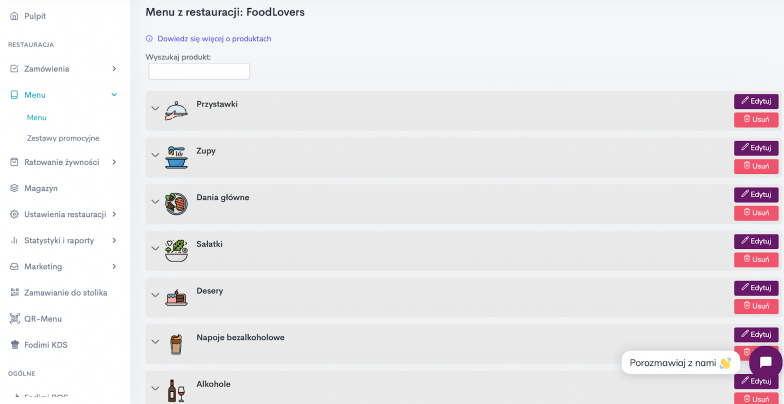Open the chat bubble icon
The image size is (784, 404).
(766, 362)
